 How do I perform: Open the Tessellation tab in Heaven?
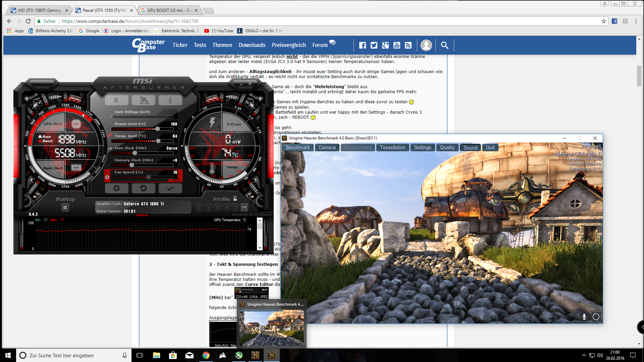(392, 147)
